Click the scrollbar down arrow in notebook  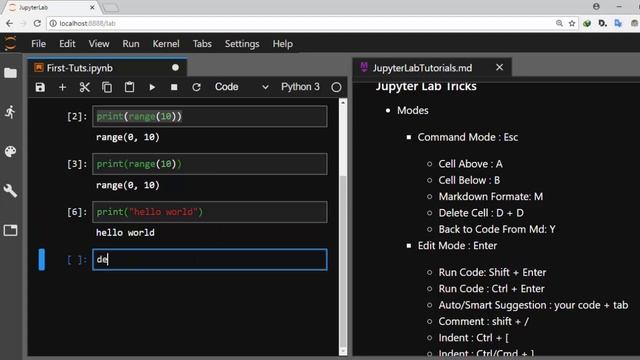pyautogui.click(x=343, y=351)
